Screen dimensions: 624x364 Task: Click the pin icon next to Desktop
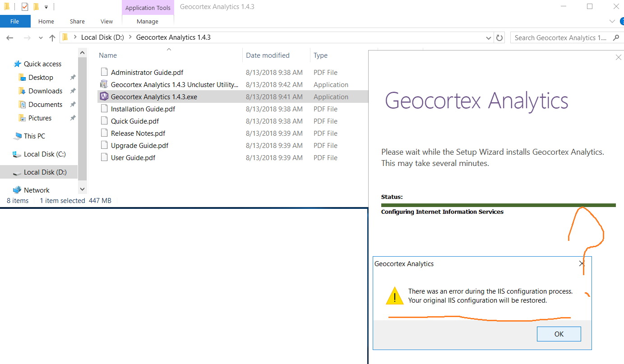[73, 78]
